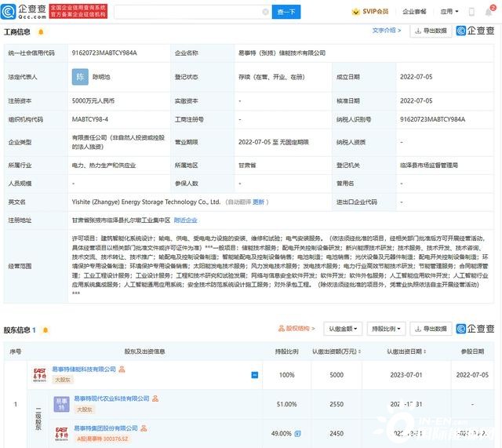
Task: Click the 查一下 search button
Action: tap(286, 12)
